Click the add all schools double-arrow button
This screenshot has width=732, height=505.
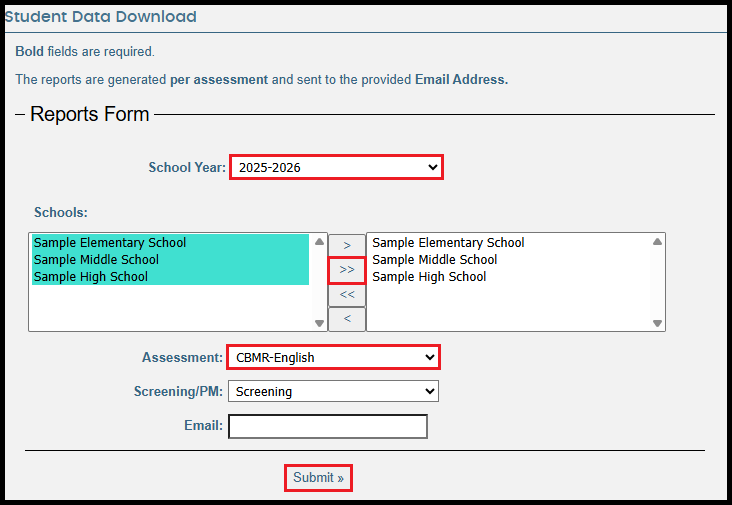point(347,270)
